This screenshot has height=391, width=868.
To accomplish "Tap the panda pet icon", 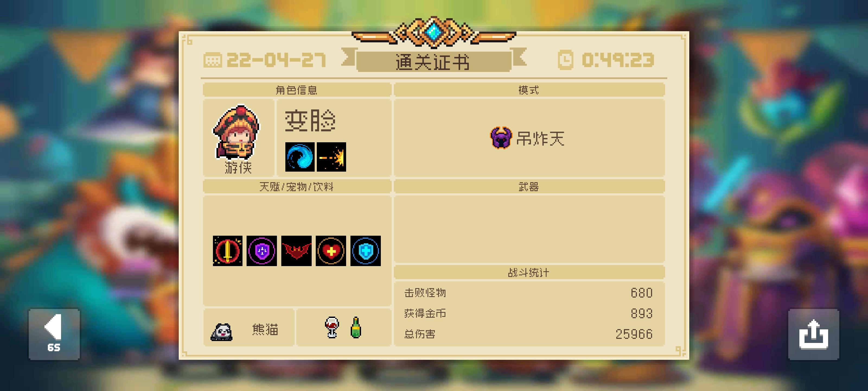I will coord(221,331).
